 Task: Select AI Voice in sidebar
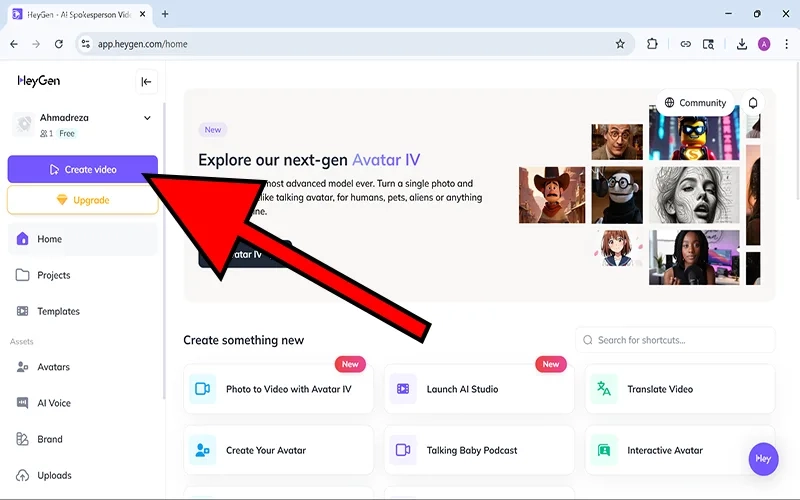54,403
